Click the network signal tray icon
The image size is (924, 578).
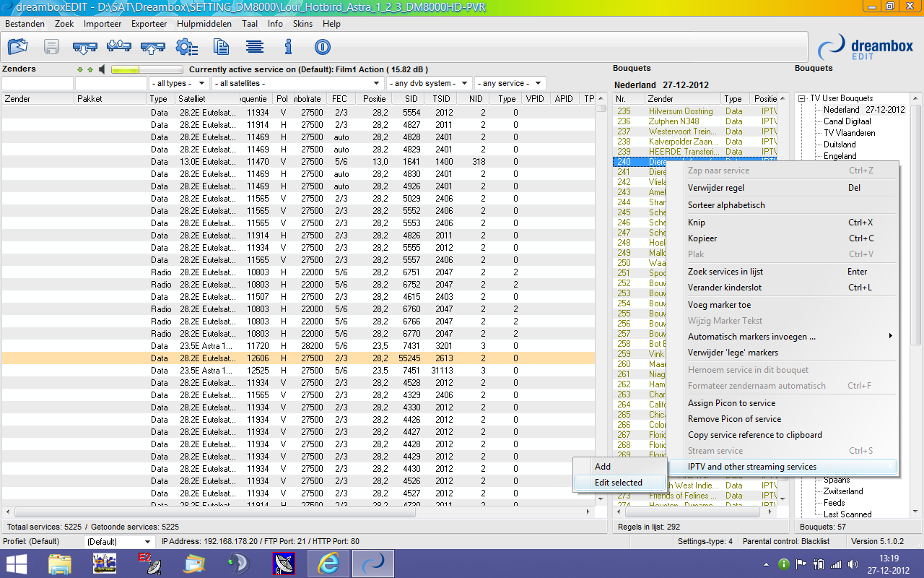coord(836,564)
